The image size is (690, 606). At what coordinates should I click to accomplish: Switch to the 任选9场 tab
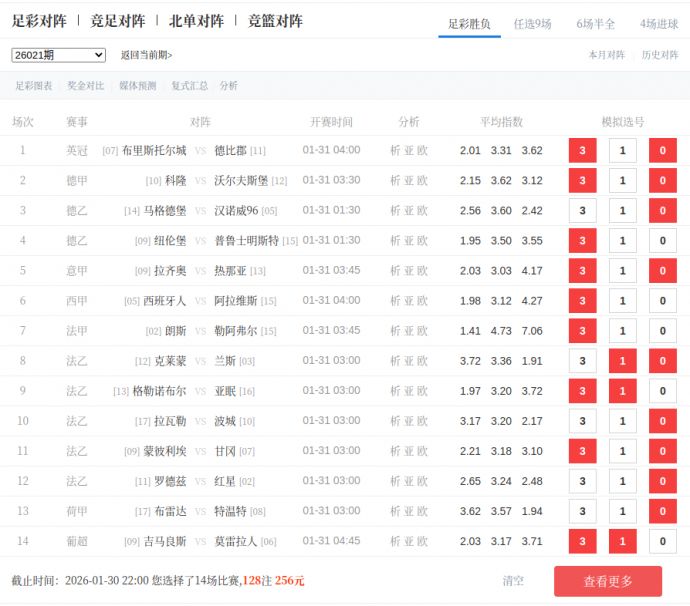click(532, 23)
